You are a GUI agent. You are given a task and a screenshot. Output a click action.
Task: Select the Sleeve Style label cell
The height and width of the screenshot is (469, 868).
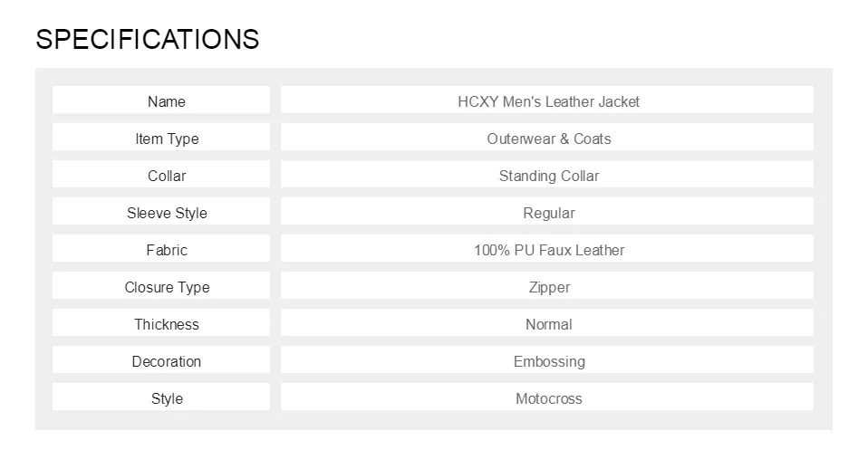[166, 213]
